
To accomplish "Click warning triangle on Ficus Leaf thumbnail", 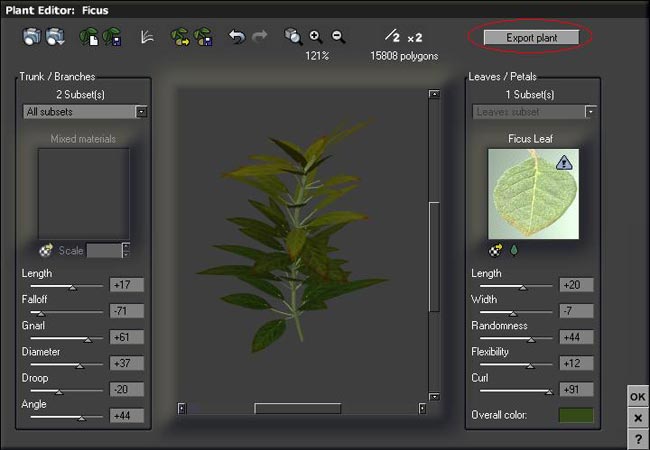I will [564, 163].
